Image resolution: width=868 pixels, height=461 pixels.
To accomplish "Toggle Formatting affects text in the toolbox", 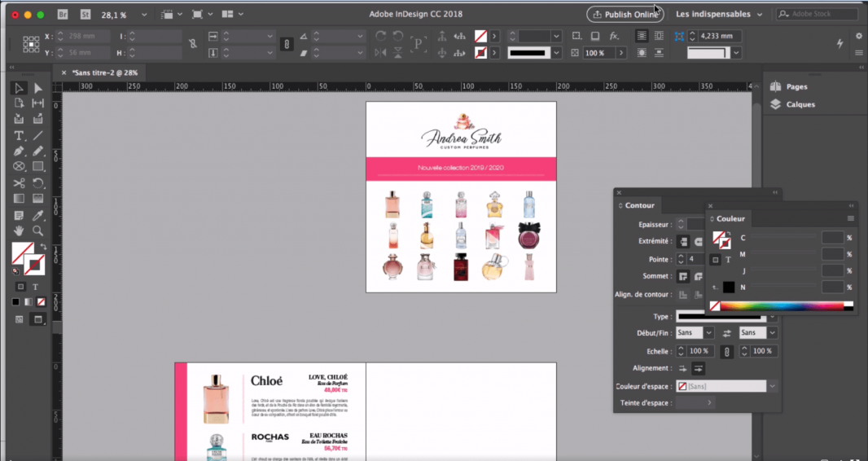I will pos(36,287).
